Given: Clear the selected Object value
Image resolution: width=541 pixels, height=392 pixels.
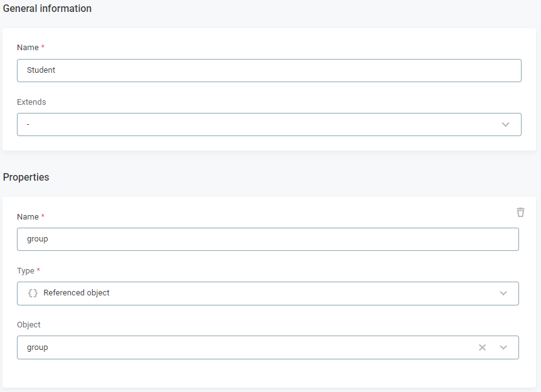Looking at the screenshot, I should pyautogui.click(x=482, y=347).
